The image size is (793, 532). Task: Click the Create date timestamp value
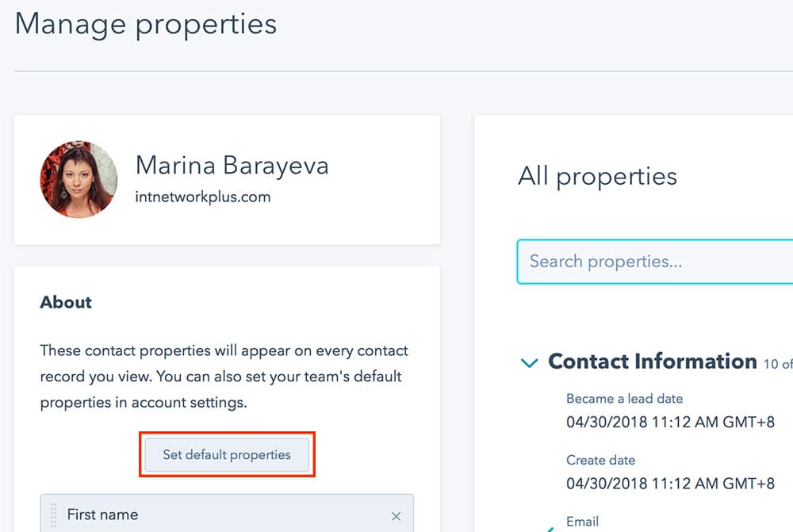670,483
